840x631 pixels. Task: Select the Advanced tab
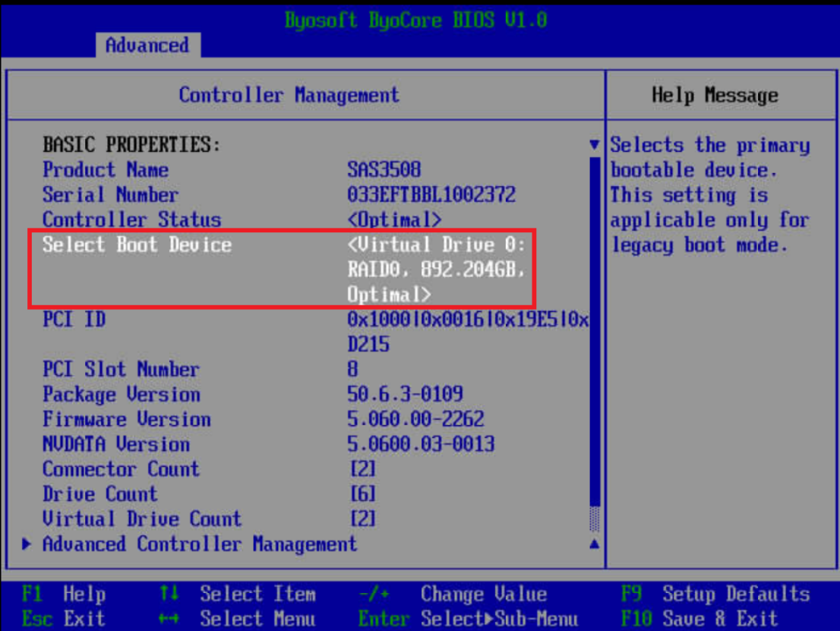pyautogui.click(x=147, y=46)
